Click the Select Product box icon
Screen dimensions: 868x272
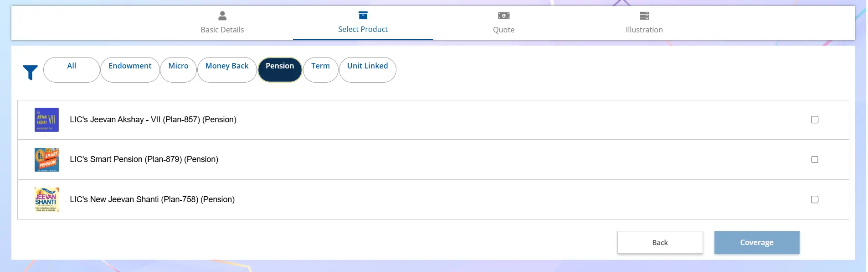tap(363, 16)
